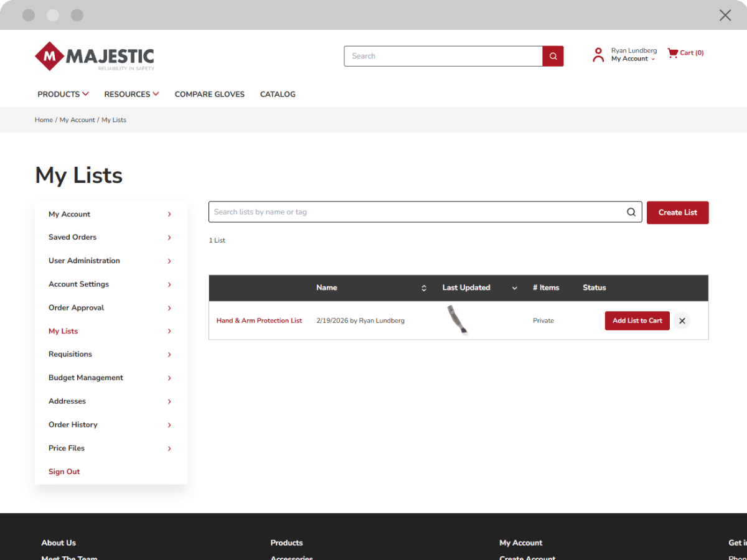
Task: Open the My Account dropdown in the header
Action: 630,58
